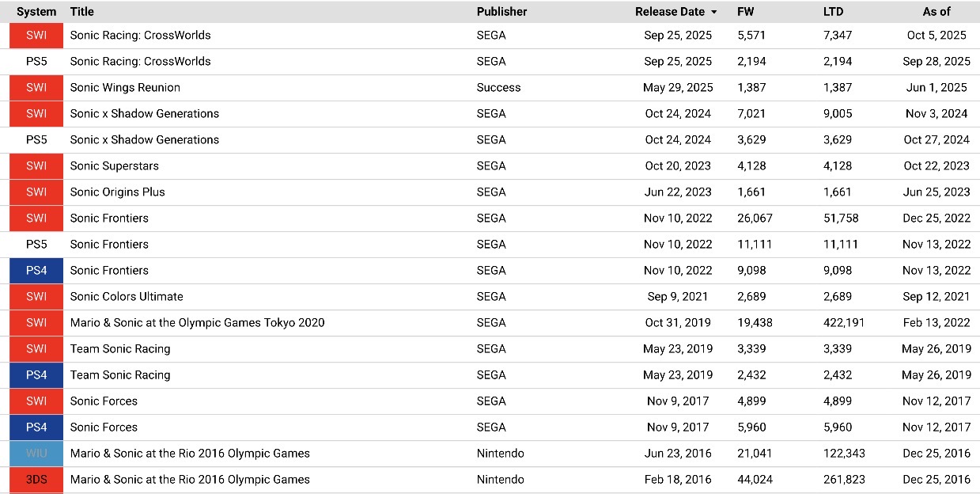Open Mario & Sonic Tokyo 2020 title
Image resolution: width=980 pixels, height=494 pixels.
tap(197, 323)
